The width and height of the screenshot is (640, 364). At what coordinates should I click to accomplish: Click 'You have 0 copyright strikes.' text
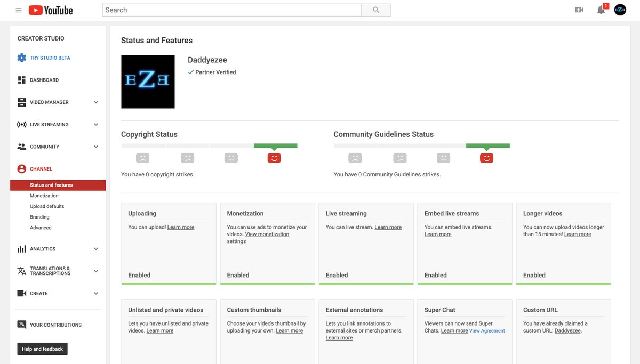click(158, 174)
